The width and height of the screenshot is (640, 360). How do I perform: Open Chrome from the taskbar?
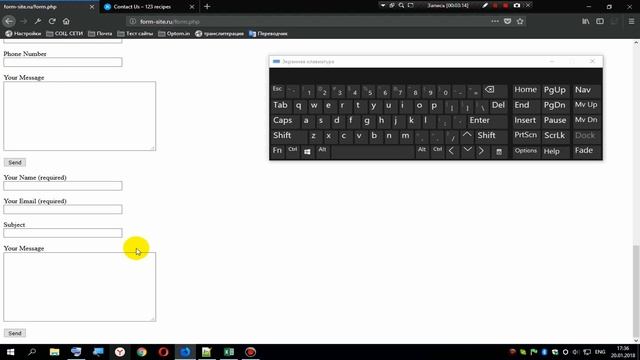click(142, 352)
